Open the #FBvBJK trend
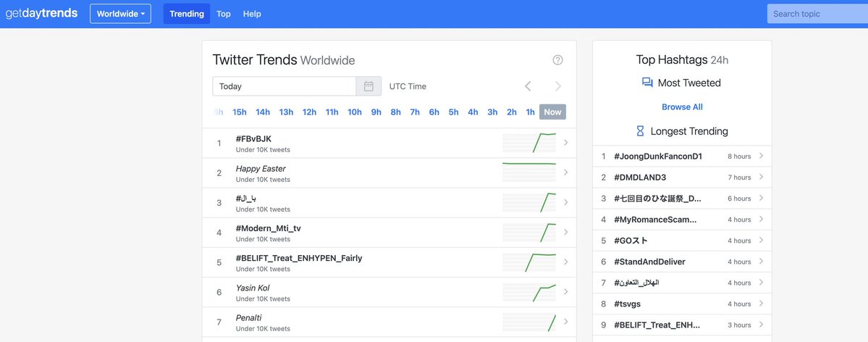868x342 pixels. point(253,138)
